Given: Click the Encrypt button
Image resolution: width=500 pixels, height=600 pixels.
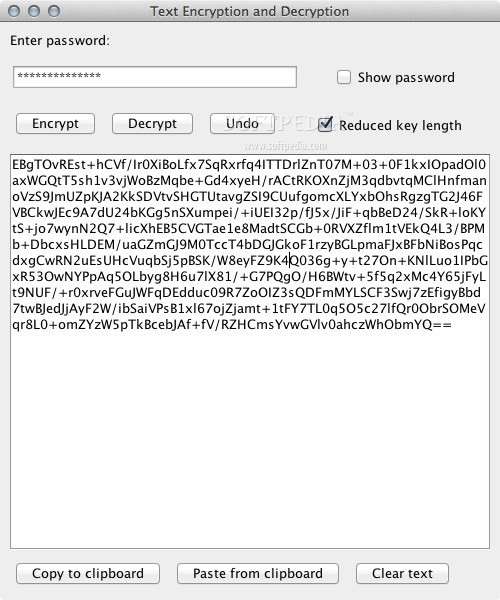Looking at the screenshot, I should (x=55, y=124).
